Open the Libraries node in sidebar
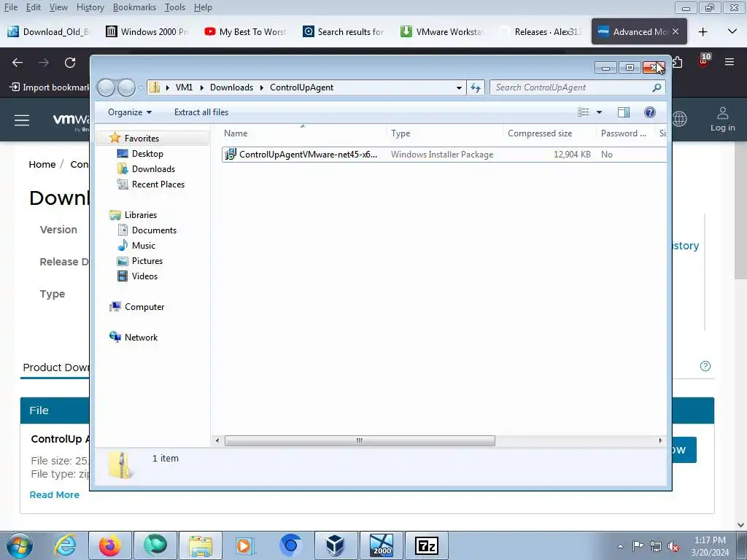 pyautogui.click(x=141, y=215)
